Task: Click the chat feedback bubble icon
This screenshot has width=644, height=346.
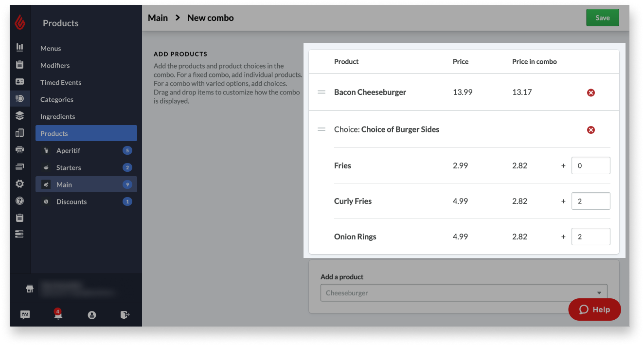Action: pos(25,315)
